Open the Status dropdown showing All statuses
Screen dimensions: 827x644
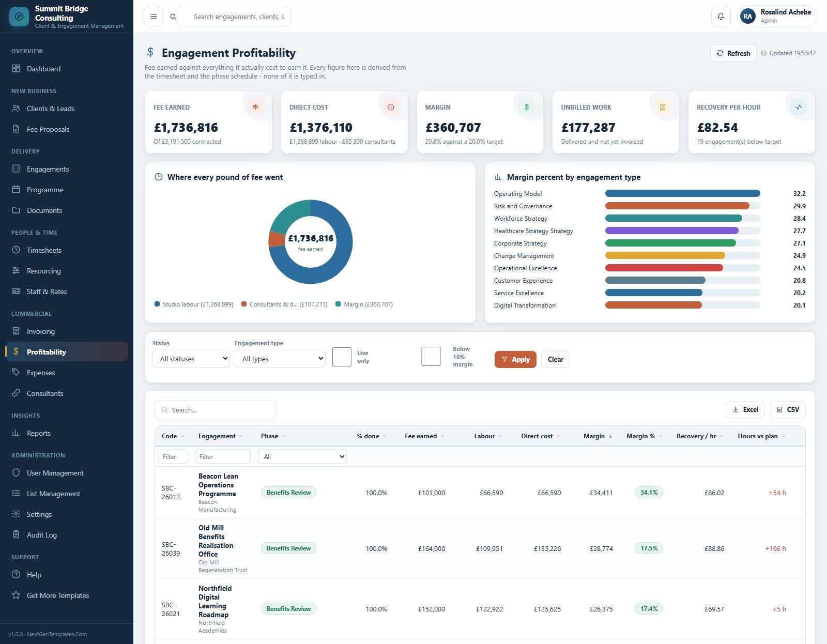tap(191, 359)
